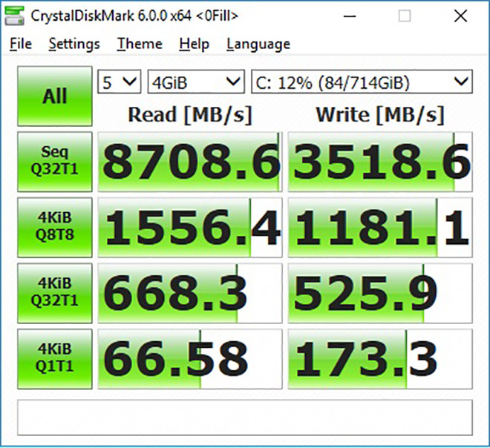The image size is (490, 448).
Task: Click the 4KiB Q1T1 write result 173.3
Action: point(380,359)
